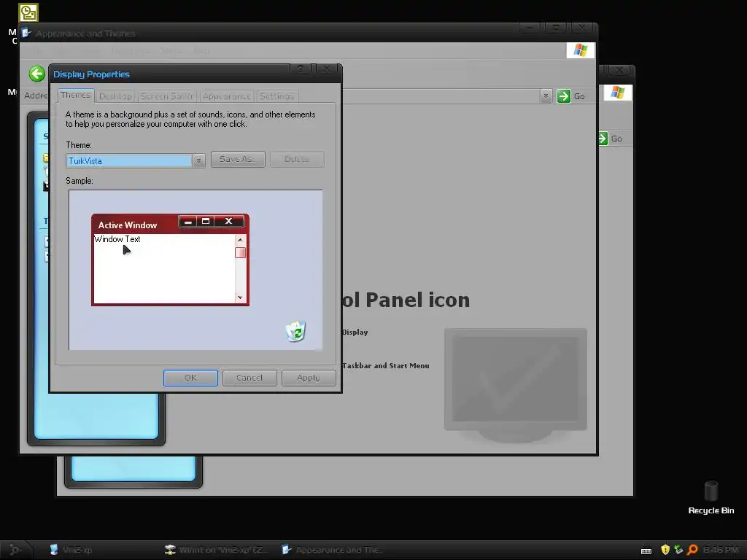Switch to Appearance and The... taskbar button
This screenshot has width=747, height=560.
point(333,550)
